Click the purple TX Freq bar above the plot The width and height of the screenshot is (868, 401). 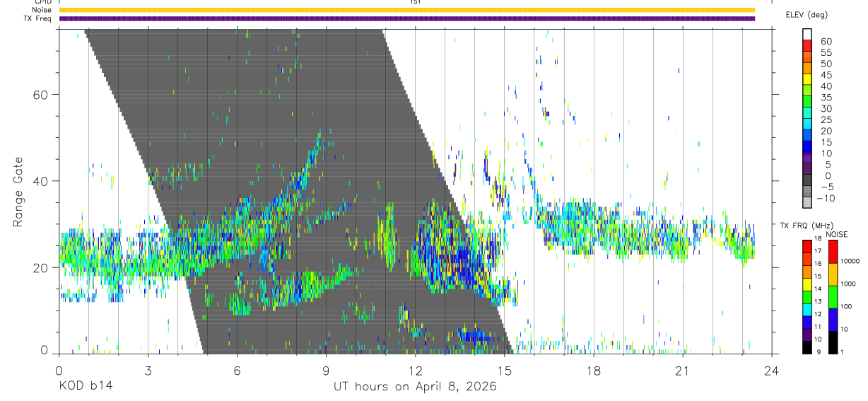407,18
